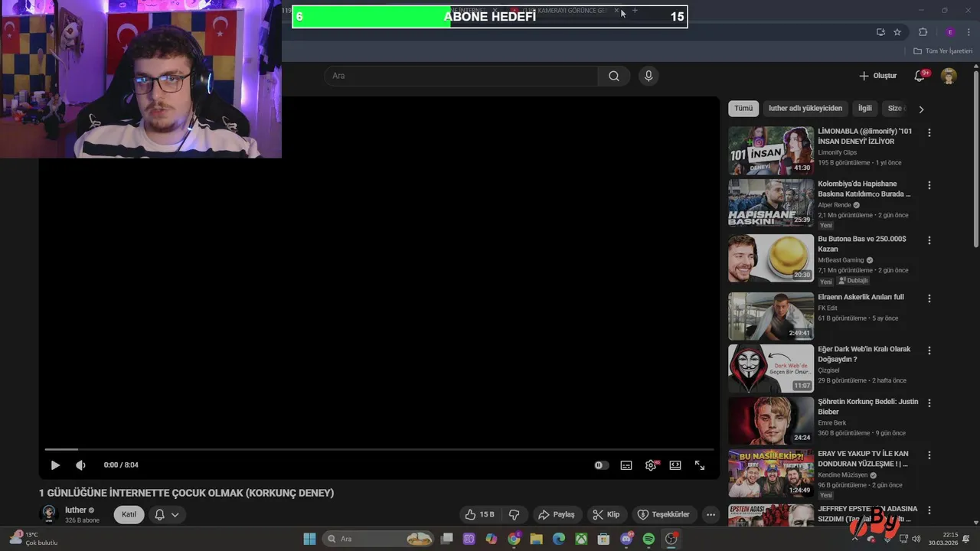Play the video with the play button
The height and width of the screenshot is (551, 980).
tap(55, 465)
